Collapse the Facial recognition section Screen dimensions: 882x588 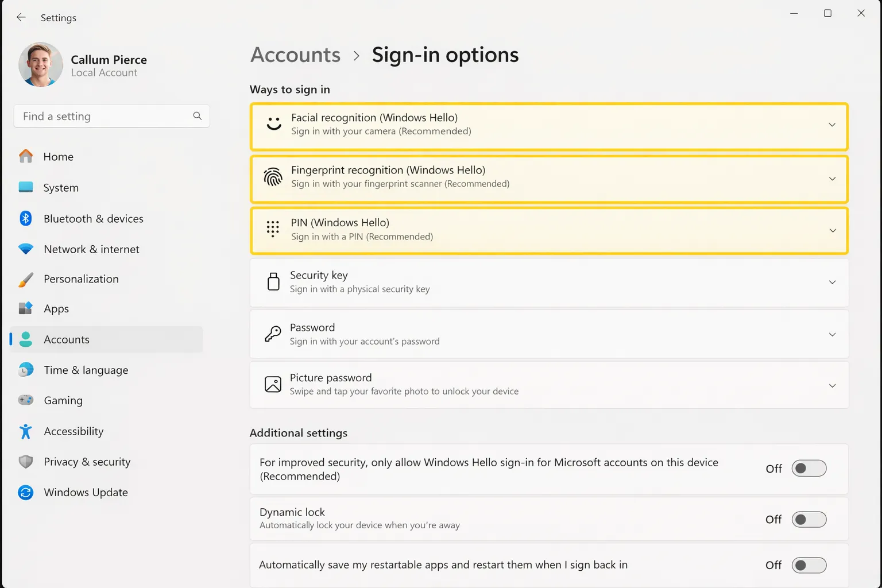[831, 124]
